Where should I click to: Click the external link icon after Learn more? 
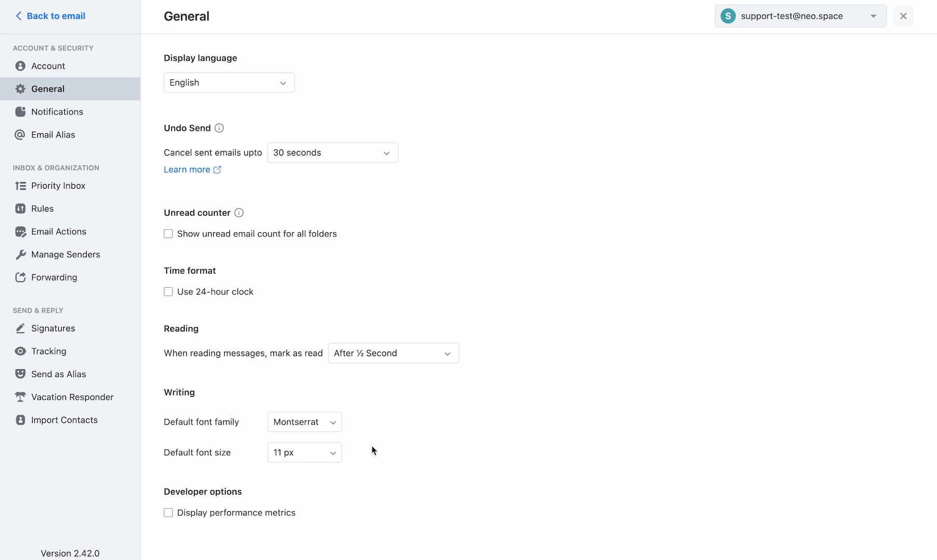(217, 170)
